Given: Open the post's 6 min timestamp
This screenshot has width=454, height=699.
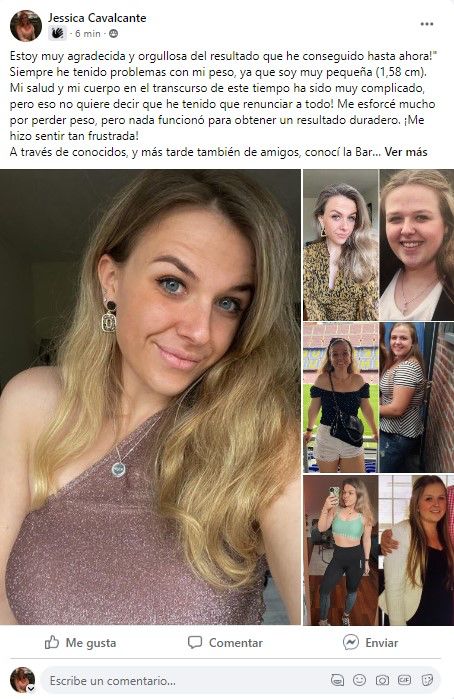Looking at the screenshot, I should pos(88,33).
